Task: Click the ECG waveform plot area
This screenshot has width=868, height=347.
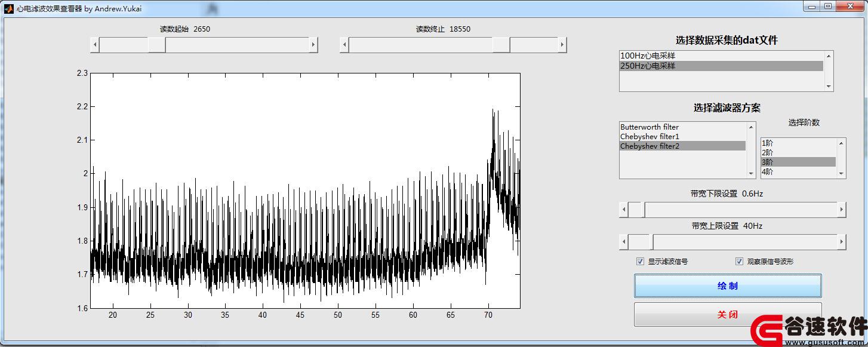Action: [x=305, y=191]
